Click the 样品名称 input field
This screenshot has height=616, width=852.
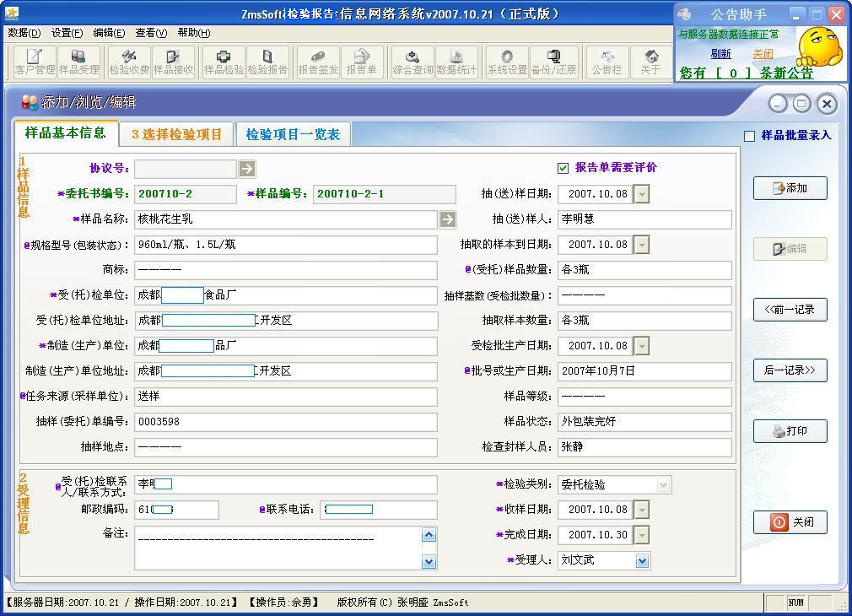pos(286,219)
